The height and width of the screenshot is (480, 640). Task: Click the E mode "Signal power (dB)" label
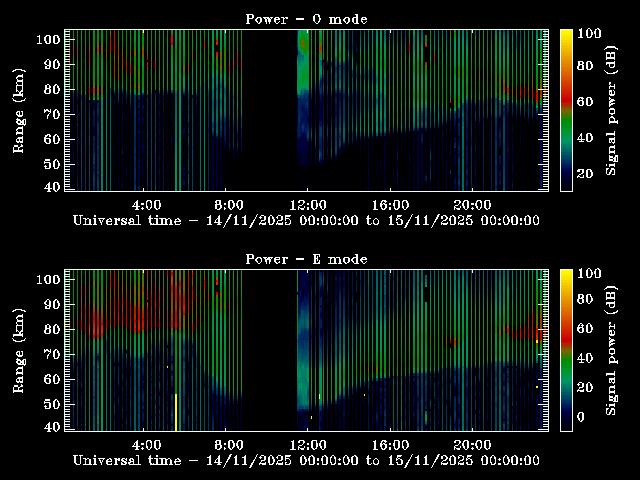[x=610, y=350]
